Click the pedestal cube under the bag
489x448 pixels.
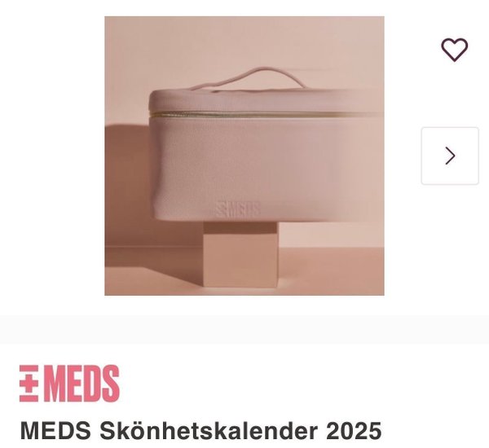point(240,254)
